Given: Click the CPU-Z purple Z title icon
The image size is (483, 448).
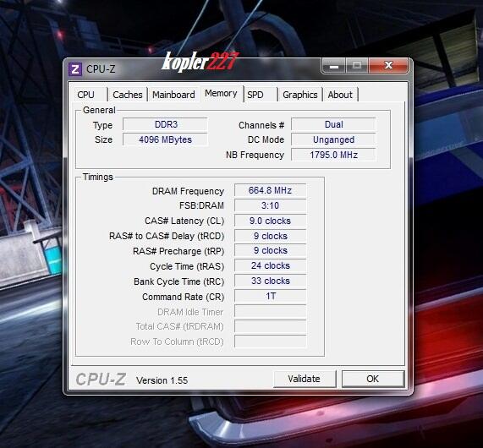Looking at the screenshot, I should (x=74, y=69).
